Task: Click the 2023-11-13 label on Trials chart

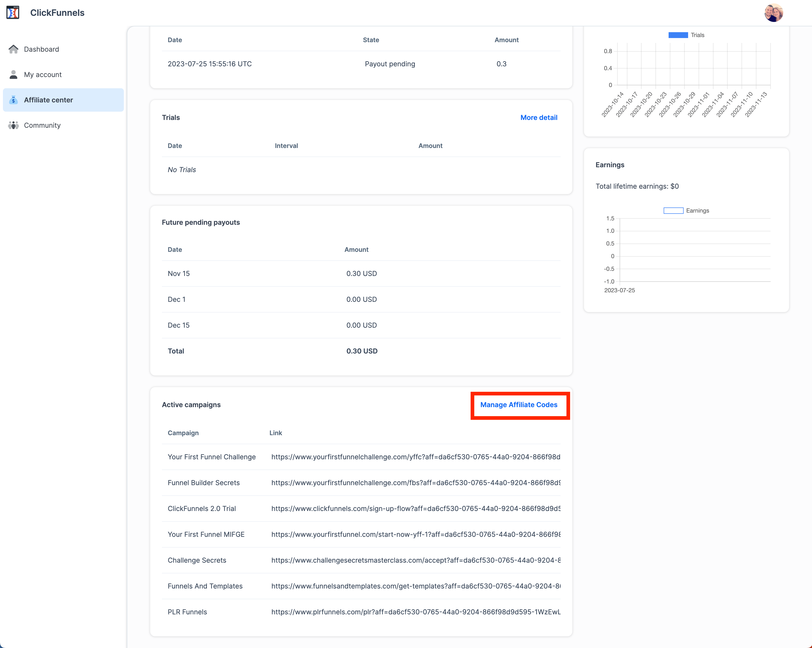Action: 756,105
